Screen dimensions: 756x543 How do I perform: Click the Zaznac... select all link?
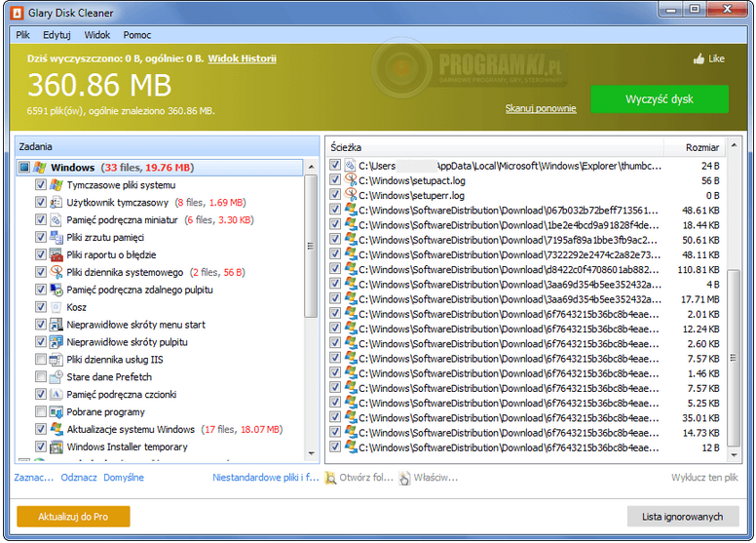34,478
